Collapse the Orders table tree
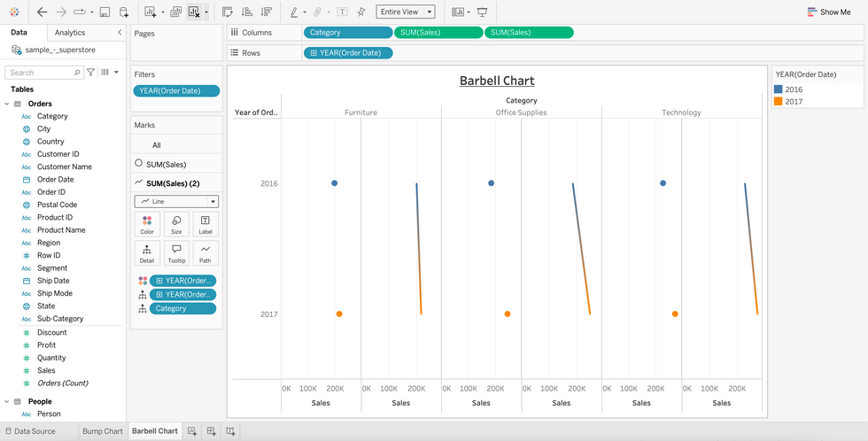 pyautogui.click(x=7, y=104)
